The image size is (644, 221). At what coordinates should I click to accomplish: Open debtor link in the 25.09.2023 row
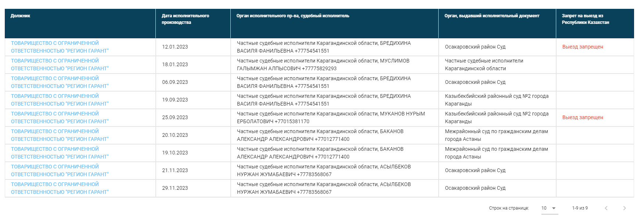(x=60, y=118)
